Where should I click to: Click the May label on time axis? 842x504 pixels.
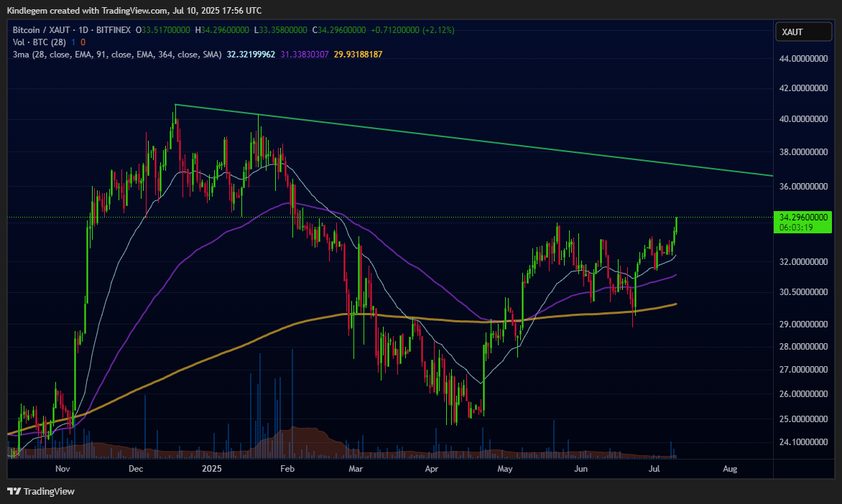pos(505,469)
